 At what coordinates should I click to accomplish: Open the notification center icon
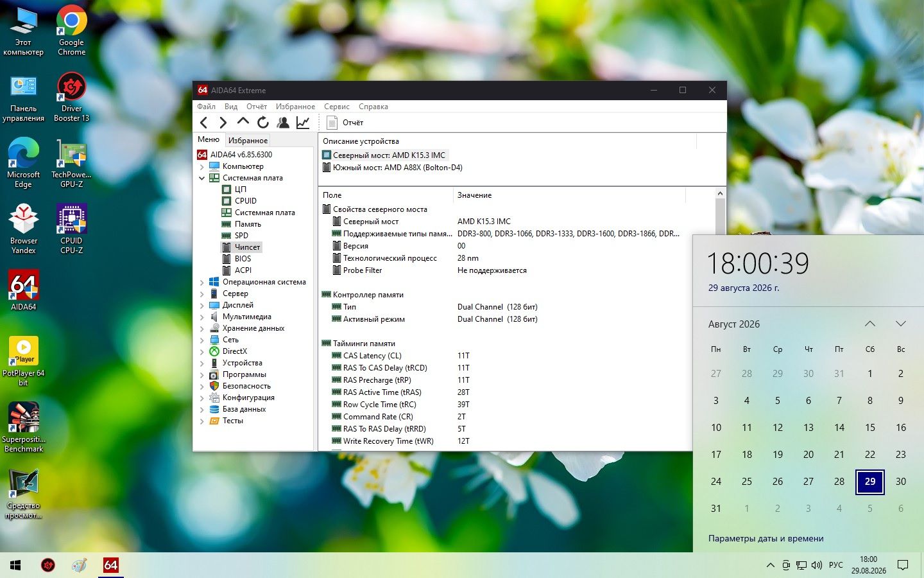pyautogui.click(x=903, y=565)
